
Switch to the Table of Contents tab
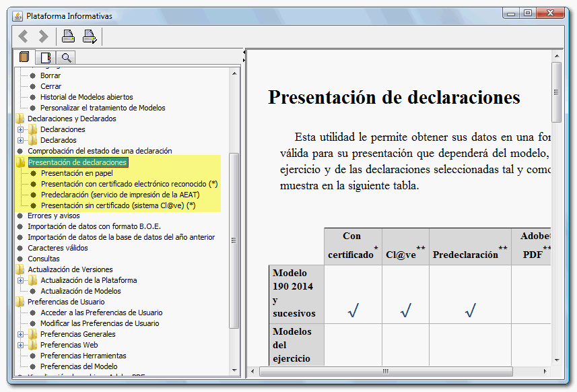point(25,57)
